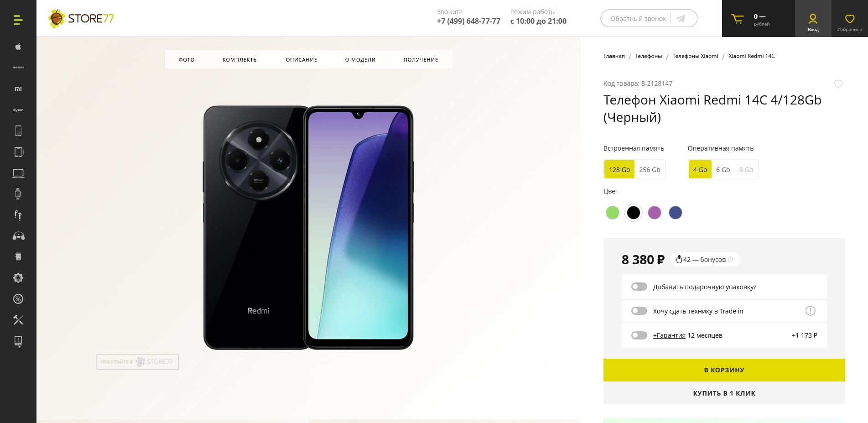Click the shopping cart icon

[738, 19]
